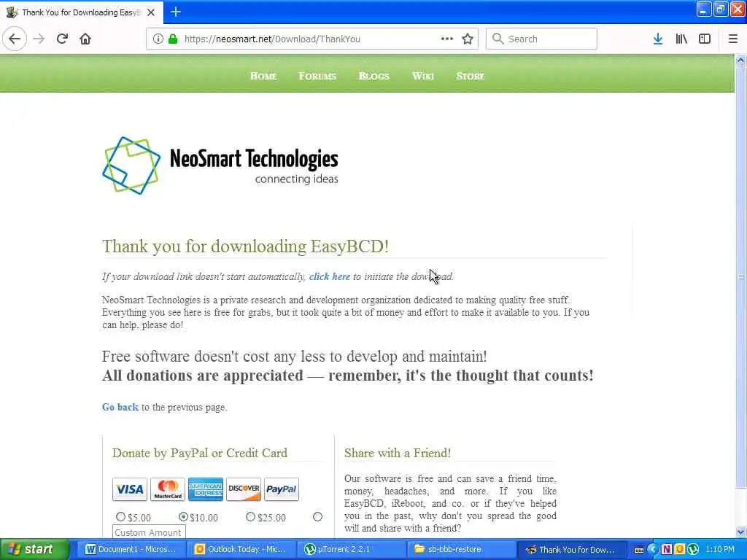Click the American Express card icon
The height and width of the screenshot is (560, 747).
pyautogui.click(x=205, y=489)
